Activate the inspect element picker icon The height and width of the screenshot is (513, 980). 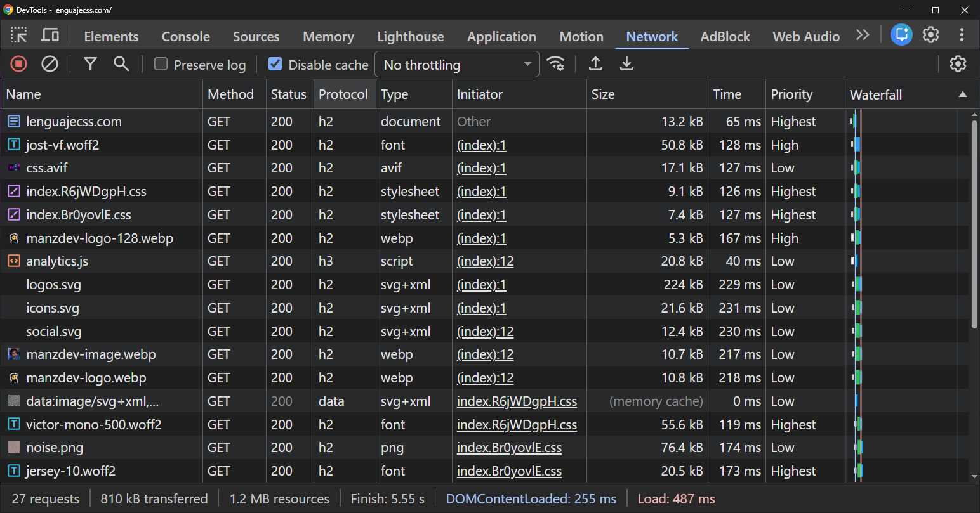(19, 36)
